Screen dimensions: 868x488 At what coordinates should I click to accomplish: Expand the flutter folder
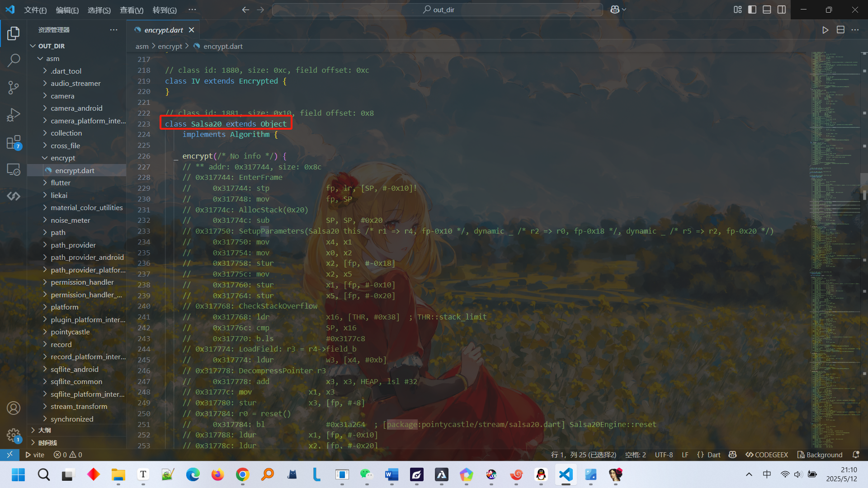(77, 183)
